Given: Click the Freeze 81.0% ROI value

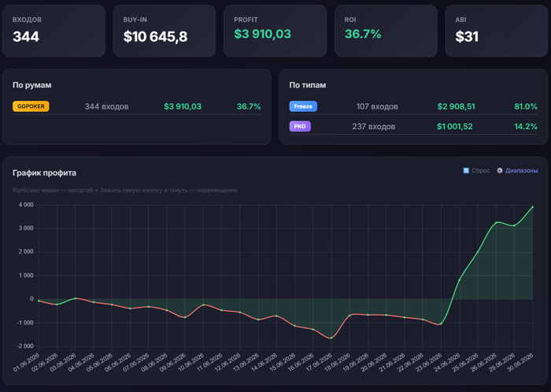Looking at the screenshot, I should 526,106.
